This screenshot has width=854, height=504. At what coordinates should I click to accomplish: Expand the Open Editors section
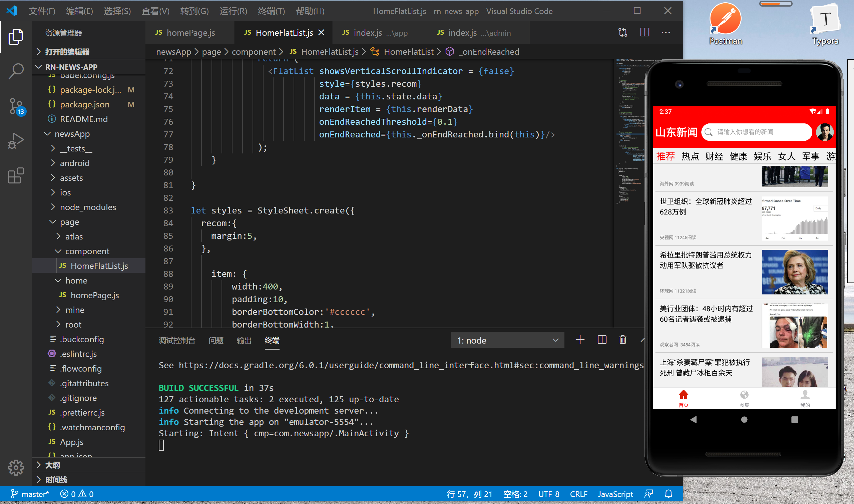[89, 52]
